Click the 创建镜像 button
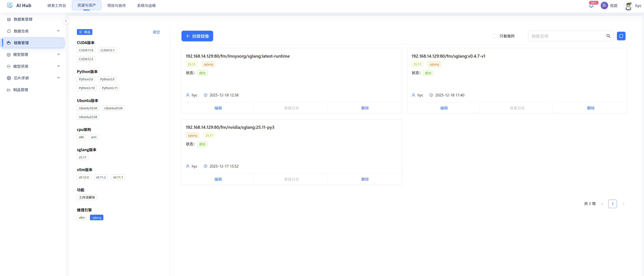The image size is (644, 276). coord(197,36)
